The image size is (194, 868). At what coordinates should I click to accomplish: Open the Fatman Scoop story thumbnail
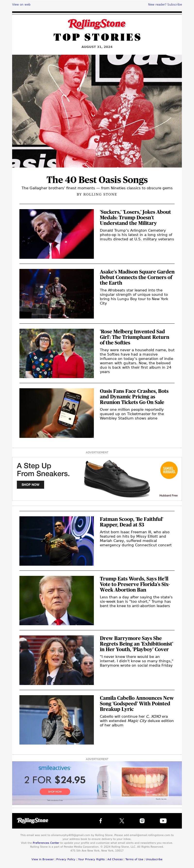coord(57,541)
